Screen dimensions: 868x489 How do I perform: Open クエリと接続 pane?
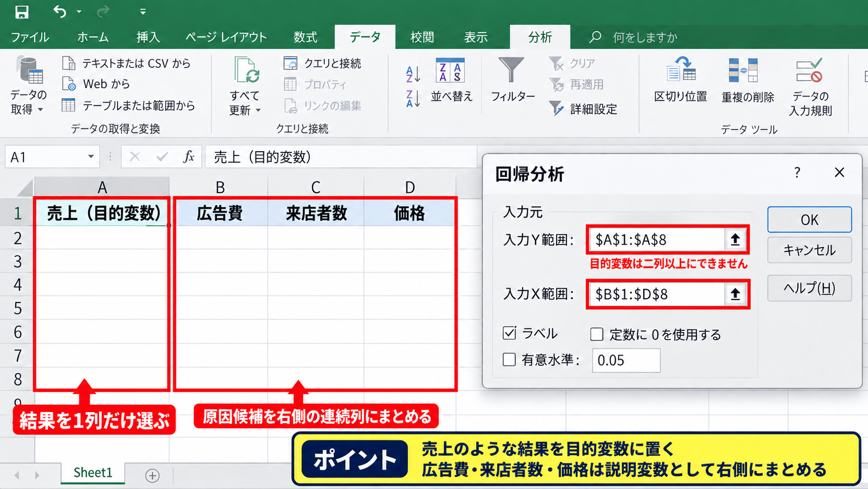click(322, 63)
